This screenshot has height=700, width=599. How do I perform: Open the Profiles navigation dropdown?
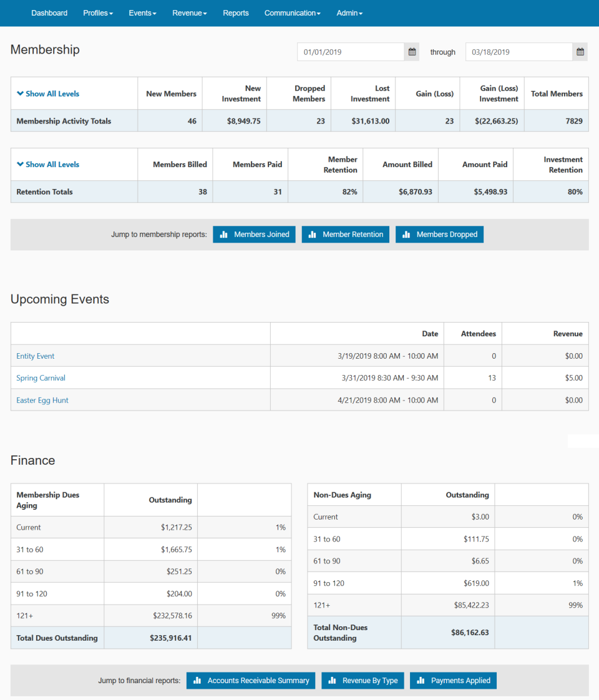click(x=98, y=12)
